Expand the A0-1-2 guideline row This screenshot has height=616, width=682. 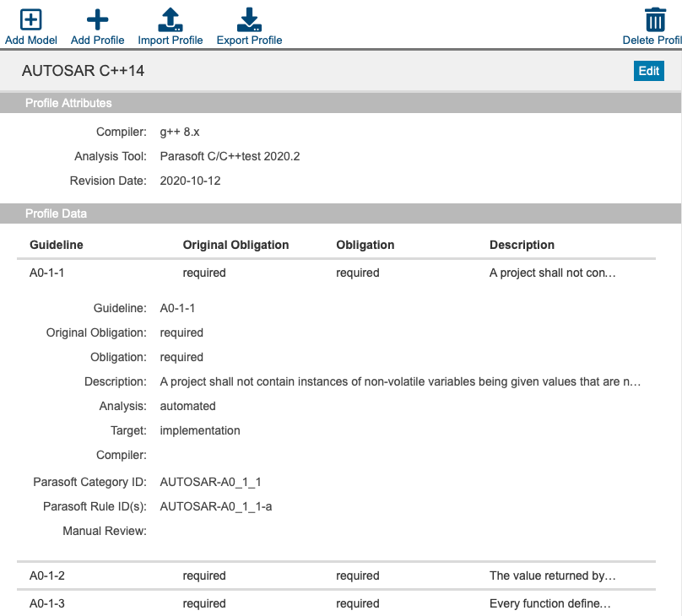pyautogui.click(x=336, y=575)
